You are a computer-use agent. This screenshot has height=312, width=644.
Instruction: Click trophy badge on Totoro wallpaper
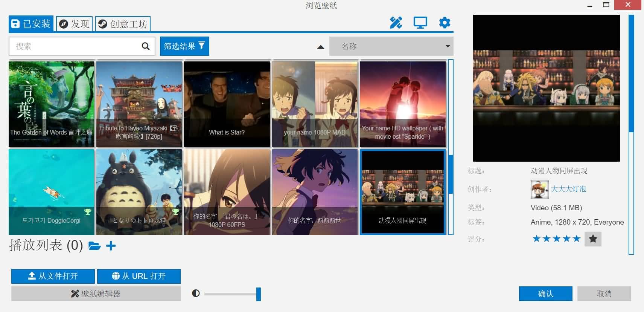[x=175, y=211]
